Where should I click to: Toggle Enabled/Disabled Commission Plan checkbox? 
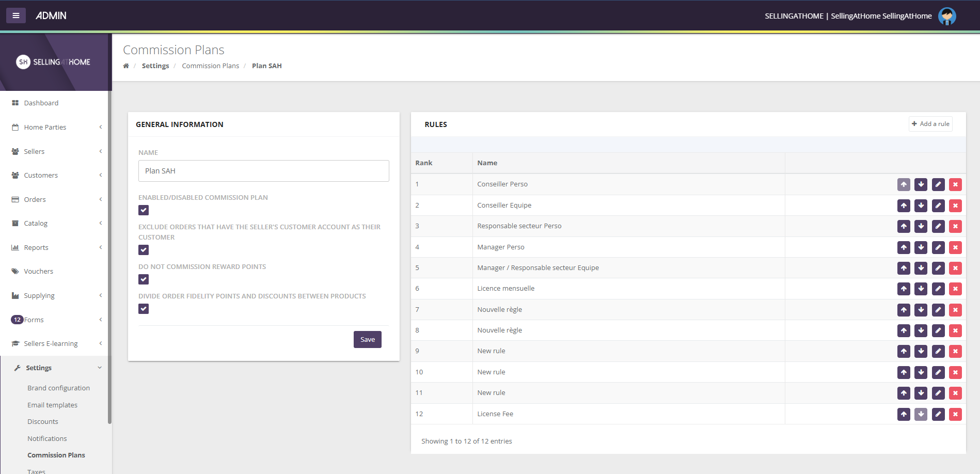[x=144, y=210]
